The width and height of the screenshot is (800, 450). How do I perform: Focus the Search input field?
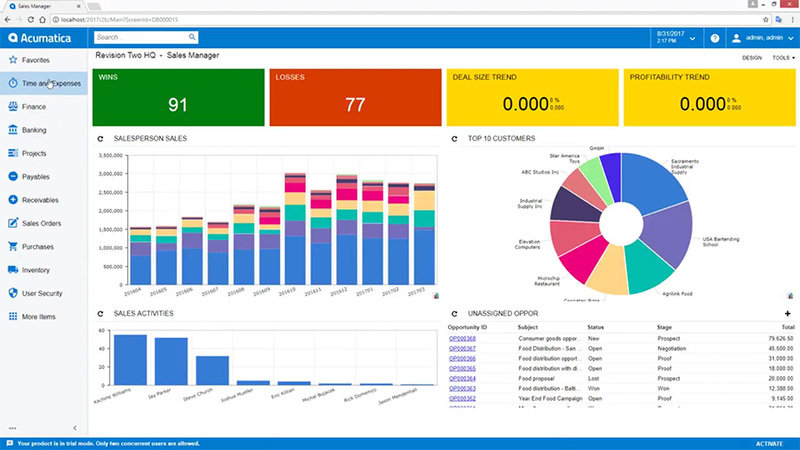pos(141,37)
